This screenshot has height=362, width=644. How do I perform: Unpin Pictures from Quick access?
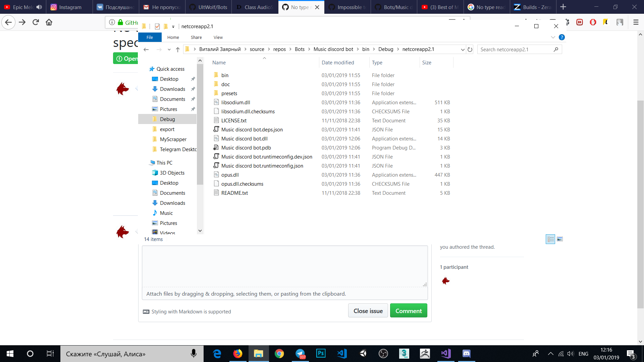tap(193, 109)
